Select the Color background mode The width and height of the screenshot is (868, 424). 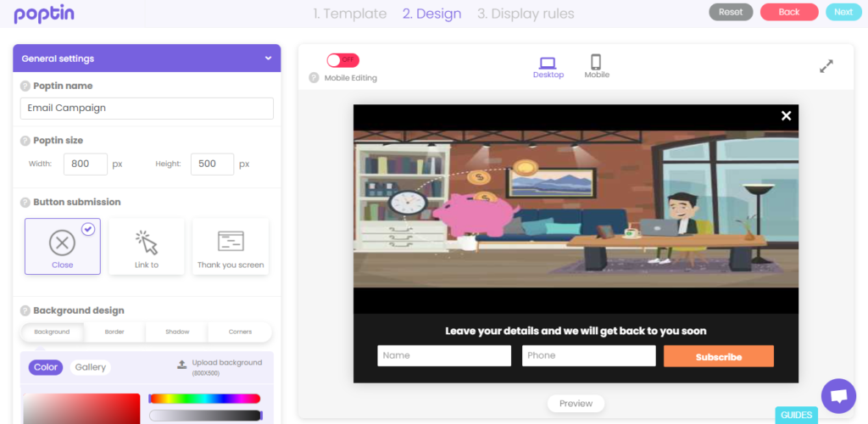click(x=46, y=367)
